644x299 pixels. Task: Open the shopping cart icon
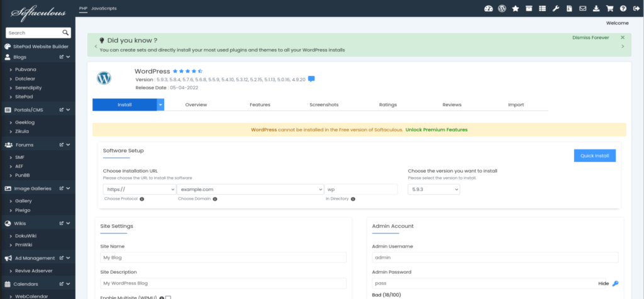point(609,9)
